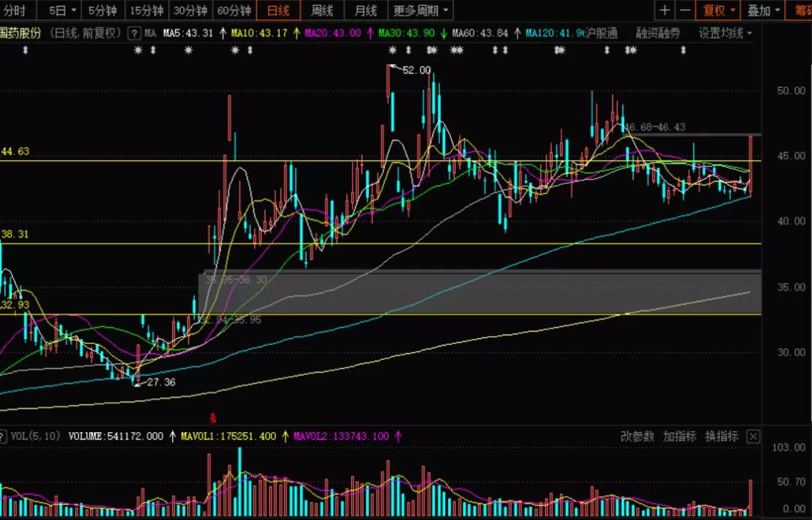Click the question mark help icon beside MA
812x520 pixels.
(x=134, y=33)
